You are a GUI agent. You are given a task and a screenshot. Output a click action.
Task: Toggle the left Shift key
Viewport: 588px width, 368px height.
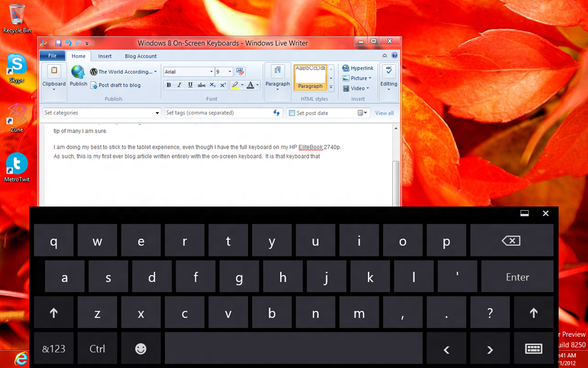(x=53, y=313)
